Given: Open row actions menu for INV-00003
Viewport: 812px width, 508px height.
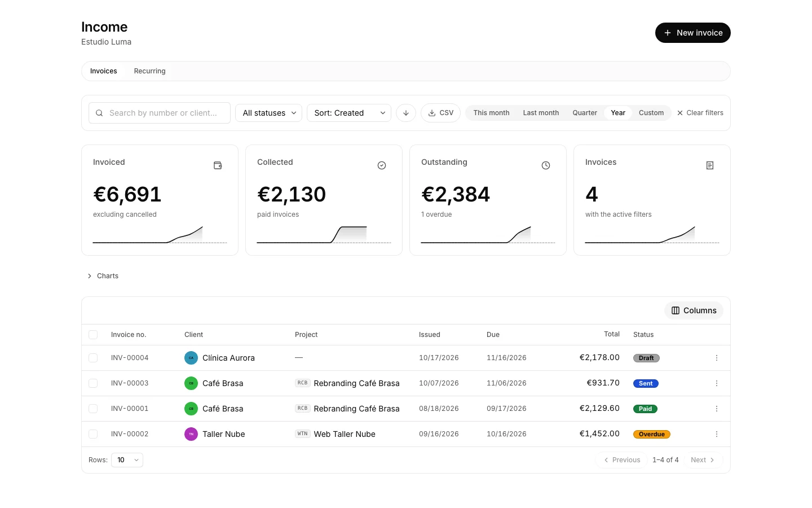Looking at the screenshot, I should click(717, 383).
